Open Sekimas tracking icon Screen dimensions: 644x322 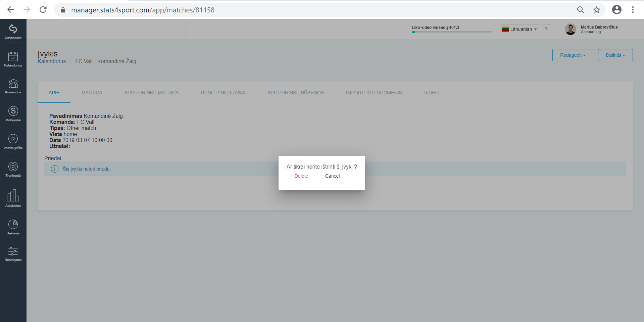(13, 227)
